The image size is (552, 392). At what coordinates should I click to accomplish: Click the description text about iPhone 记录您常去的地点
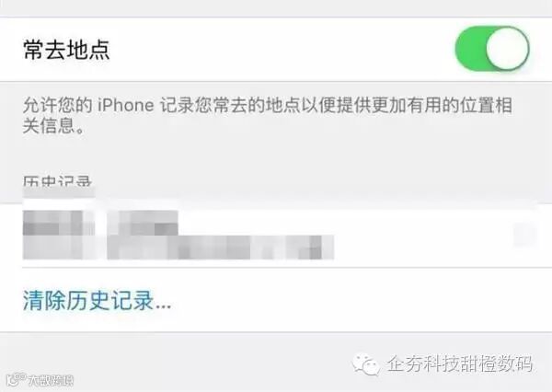click(x=267, y=116)
